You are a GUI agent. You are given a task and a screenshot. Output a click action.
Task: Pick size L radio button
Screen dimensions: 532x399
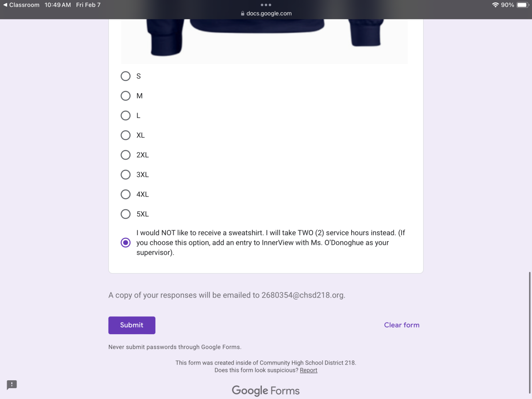[126, 116]
